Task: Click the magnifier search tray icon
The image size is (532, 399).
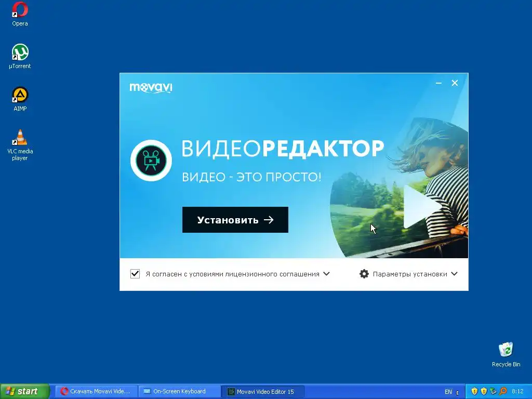Action: pos(503,391)
